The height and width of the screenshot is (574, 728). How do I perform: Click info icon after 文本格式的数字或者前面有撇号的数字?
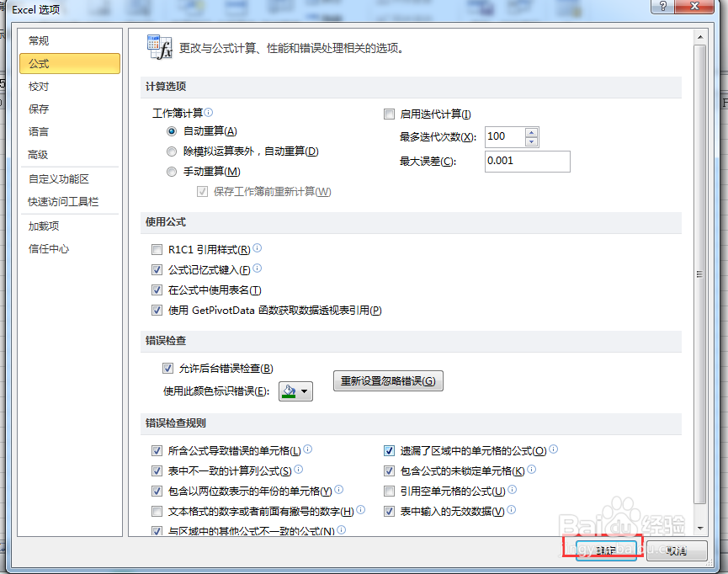click(360, 509)
